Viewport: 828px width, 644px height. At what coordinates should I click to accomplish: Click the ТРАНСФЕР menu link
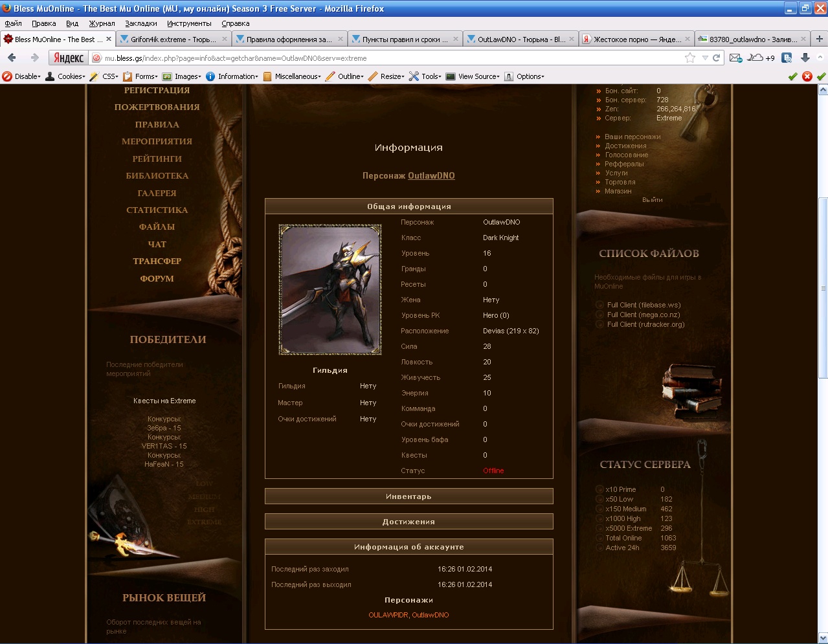[x=157, y=261]
